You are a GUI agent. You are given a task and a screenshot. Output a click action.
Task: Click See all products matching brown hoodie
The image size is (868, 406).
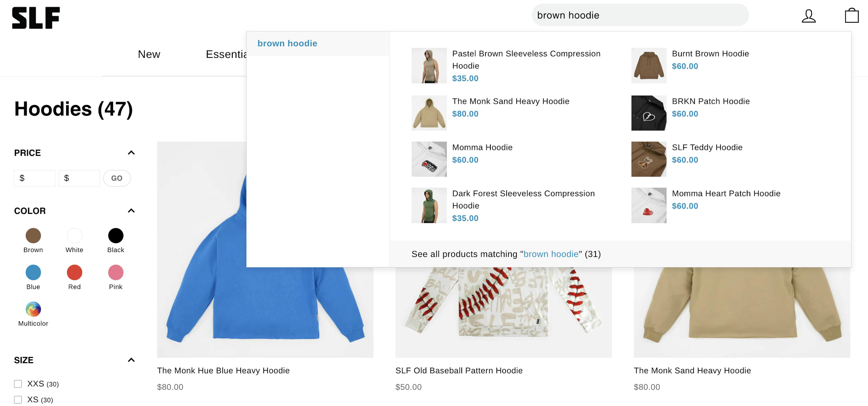[x=506, y=254]
